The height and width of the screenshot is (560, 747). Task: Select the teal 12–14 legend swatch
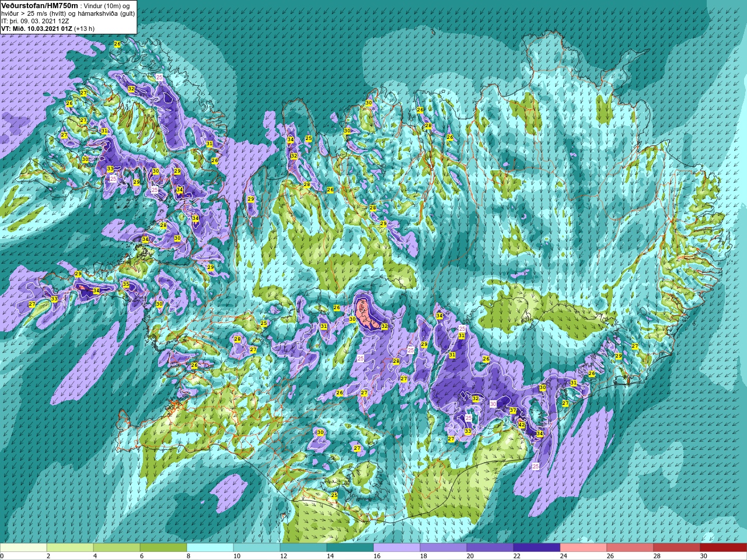click(x=303, y=548)
